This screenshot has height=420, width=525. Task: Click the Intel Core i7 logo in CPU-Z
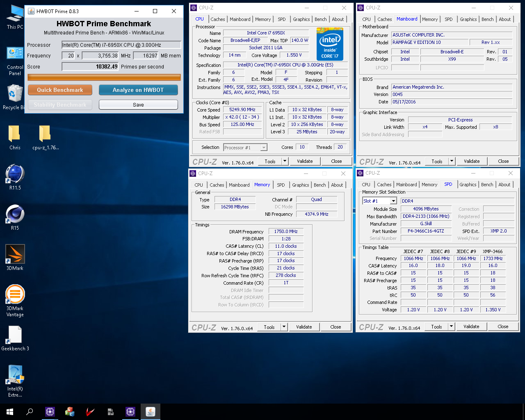tap(330, 44)
